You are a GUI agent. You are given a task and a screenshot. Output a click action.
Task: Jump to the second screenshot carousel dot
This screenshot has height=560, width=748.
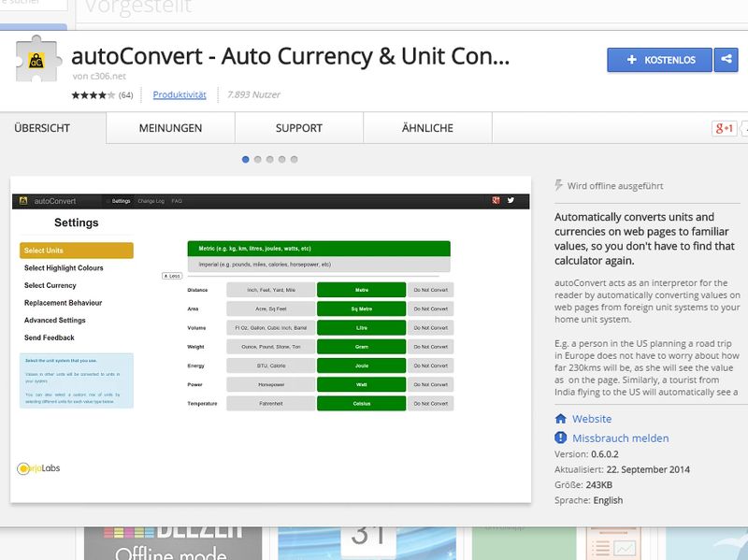pyautogui.click(x=258, y=159)
